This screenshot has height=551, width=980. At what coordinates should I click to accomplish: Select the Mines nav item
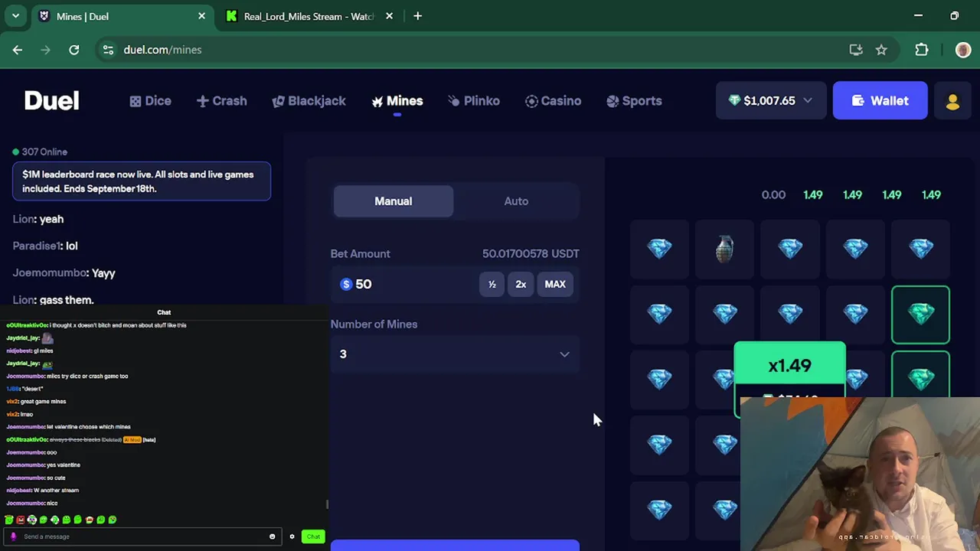click(x=397, y=101)
